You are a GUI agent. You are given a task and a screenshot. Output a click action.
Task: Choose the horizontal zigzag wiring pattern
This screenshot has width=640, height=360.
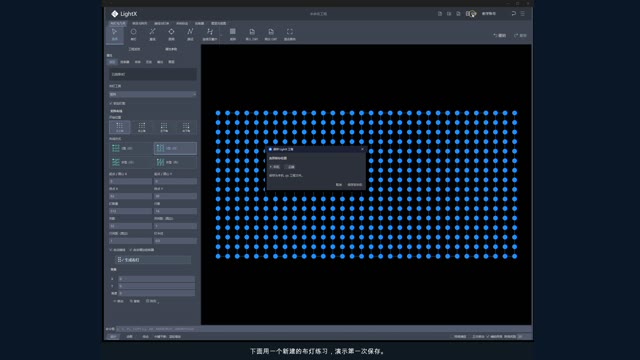coord(131,162)
